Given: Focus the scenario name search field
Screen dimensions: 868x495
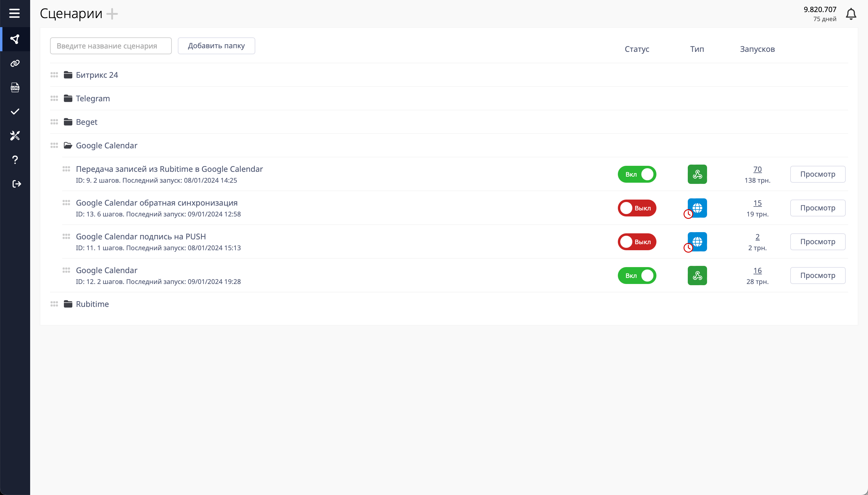Looking at the screenshot, I should point(110,46).
